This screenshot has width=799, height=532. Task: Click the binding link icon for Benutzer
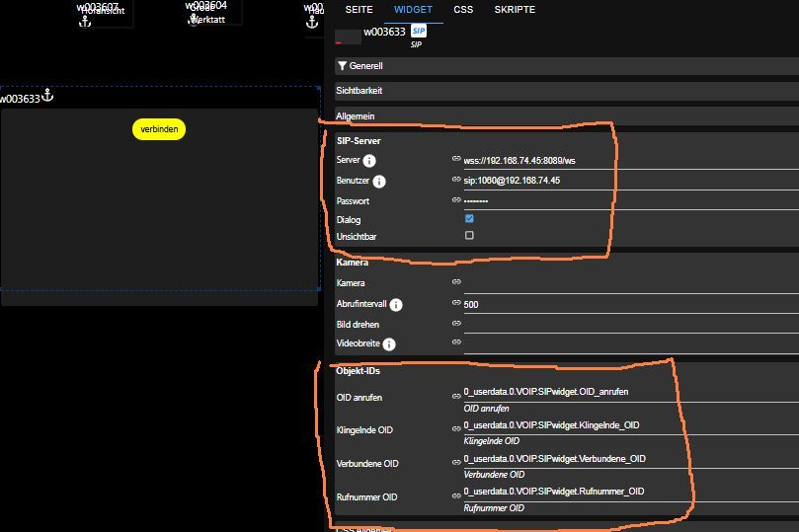(456, 180)
